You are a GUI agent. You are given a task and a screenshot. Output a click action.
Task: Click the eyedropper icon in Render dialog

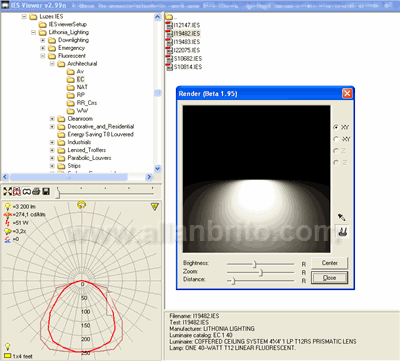342,217
